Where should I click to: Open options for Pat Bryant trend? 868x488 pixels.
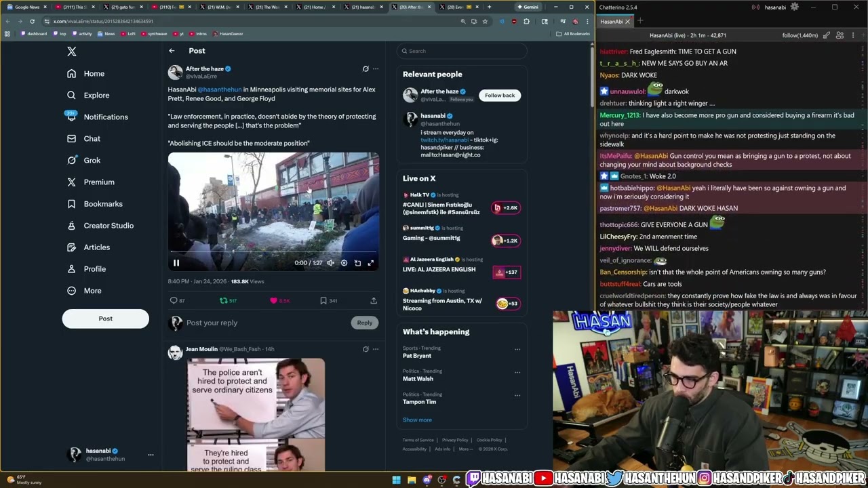coord(517,350)
